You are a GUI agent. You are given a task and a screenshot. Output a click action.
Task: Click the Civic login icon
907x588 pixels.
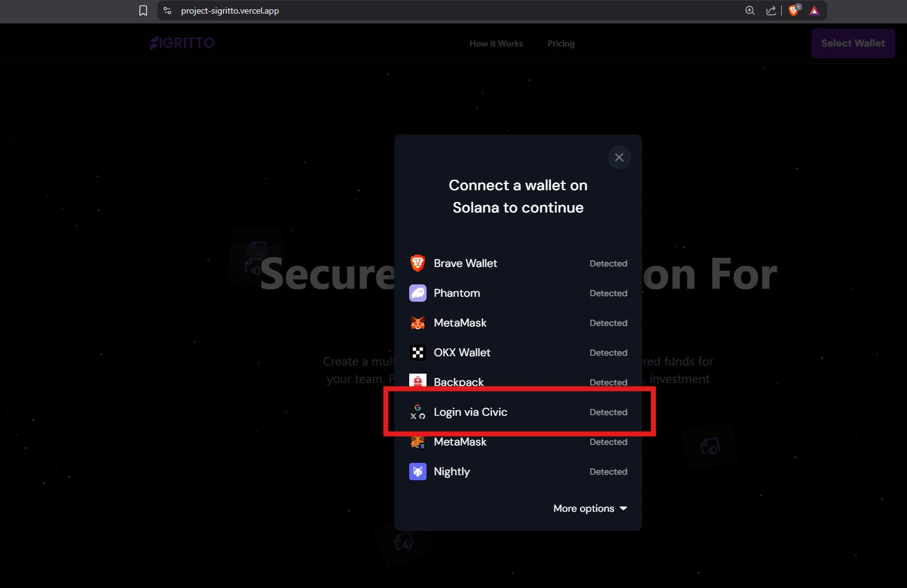coord(418,412)
